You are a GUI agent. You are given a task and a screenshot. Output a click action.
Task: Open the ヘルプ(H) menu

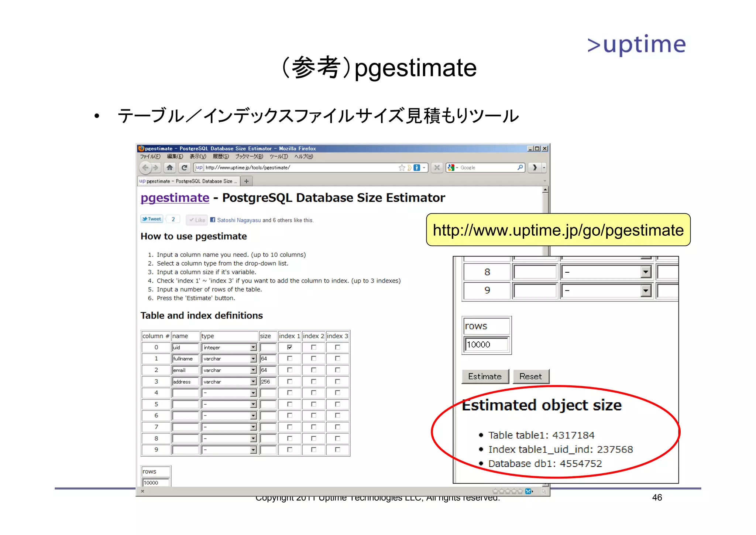point(303,157)
